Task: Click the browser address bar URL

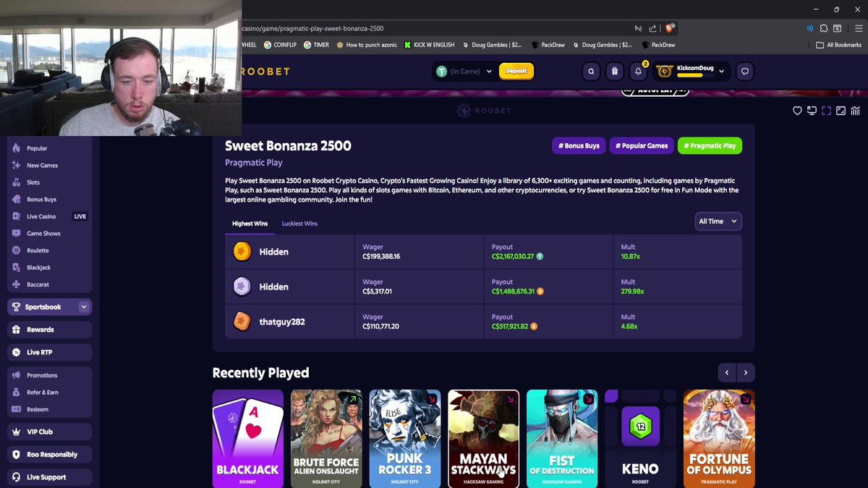Action: click(312, 28)
